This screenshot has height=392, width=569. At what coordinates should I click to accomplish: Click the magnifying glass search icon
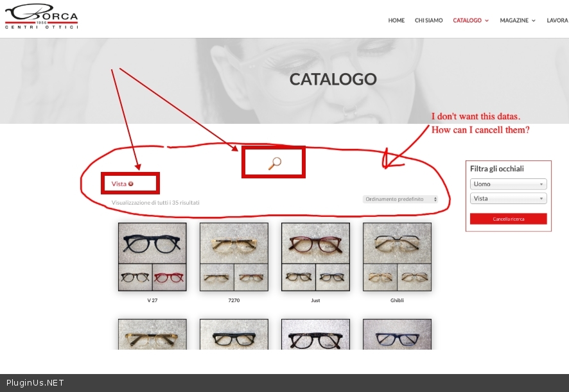(x=275, y=163)
